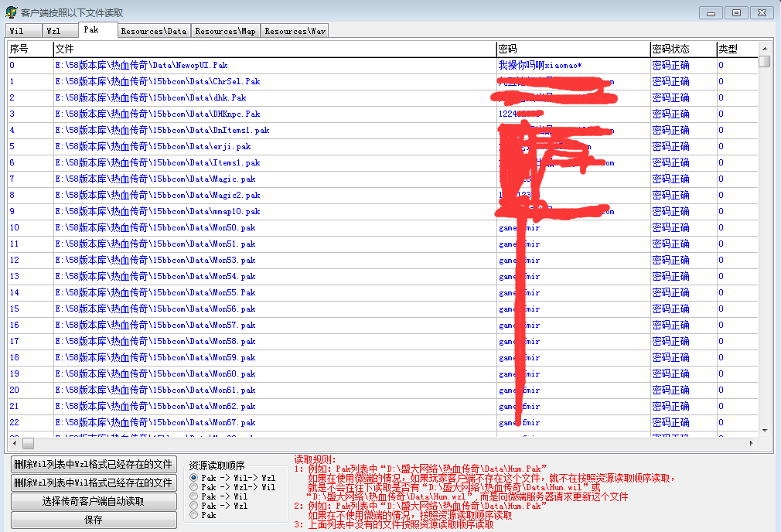Select the file path ending in Mon58.pak
This screenshot has width=781, height=532.
tap(155, 341)
